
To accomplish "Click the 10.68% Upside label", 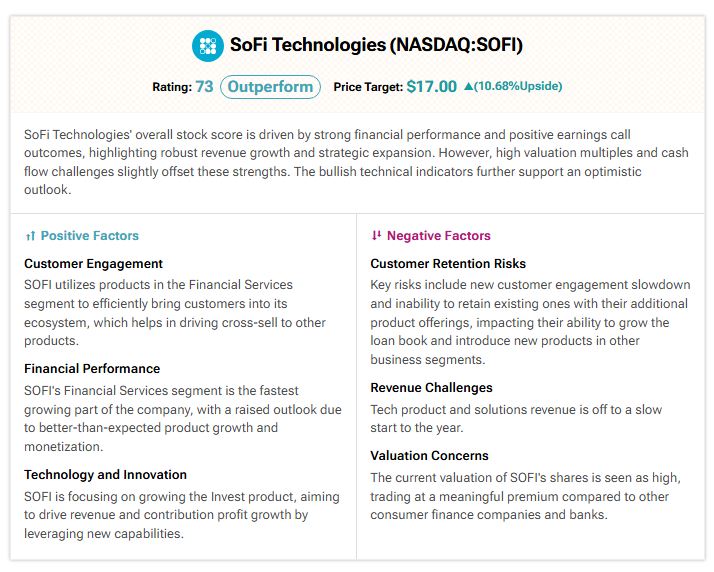I will coord(518,86).
